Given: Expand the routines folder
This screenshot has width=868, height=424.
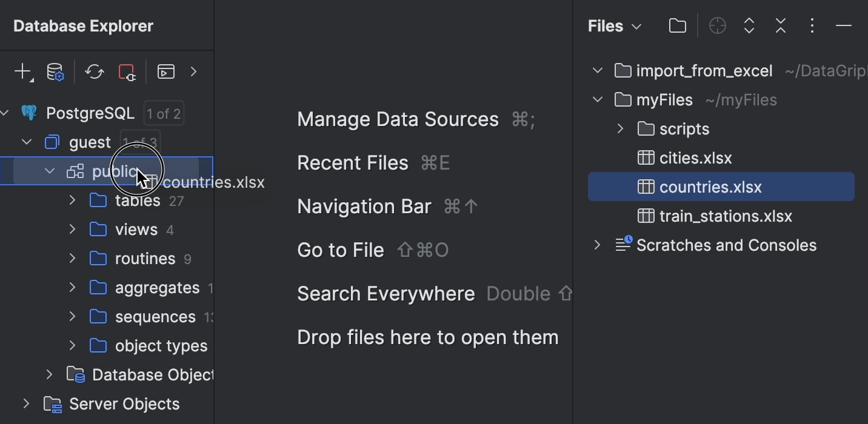Looking at the screenshot, I should [72, 258].
